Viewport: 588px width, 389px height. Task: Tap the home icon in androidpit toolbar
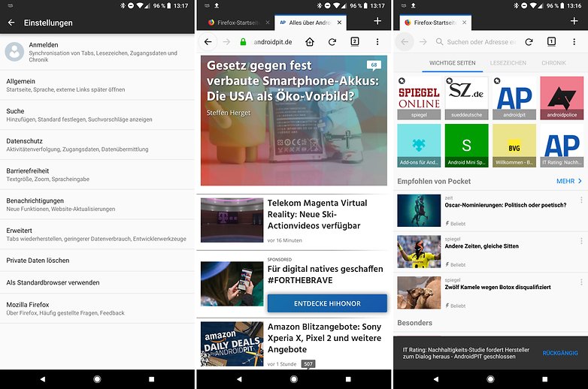(x=310, y=42)
